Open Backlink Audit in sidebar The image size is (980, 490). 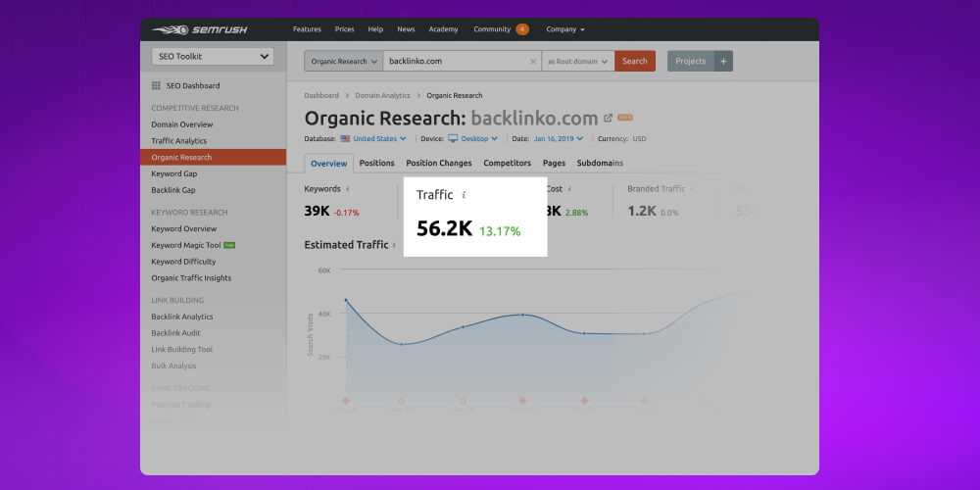[175, 333]
